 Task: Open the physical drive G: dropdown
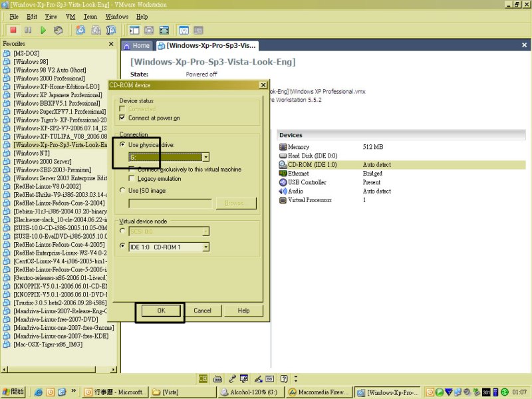coord(205,157)
